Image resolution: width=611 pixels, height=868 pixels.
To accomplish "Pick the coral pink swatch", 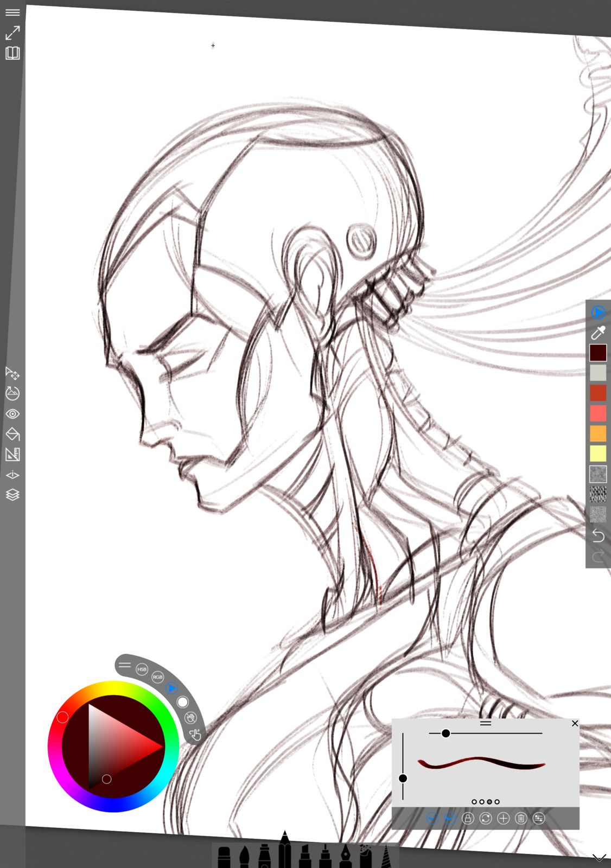I will (x=598, y=413).
